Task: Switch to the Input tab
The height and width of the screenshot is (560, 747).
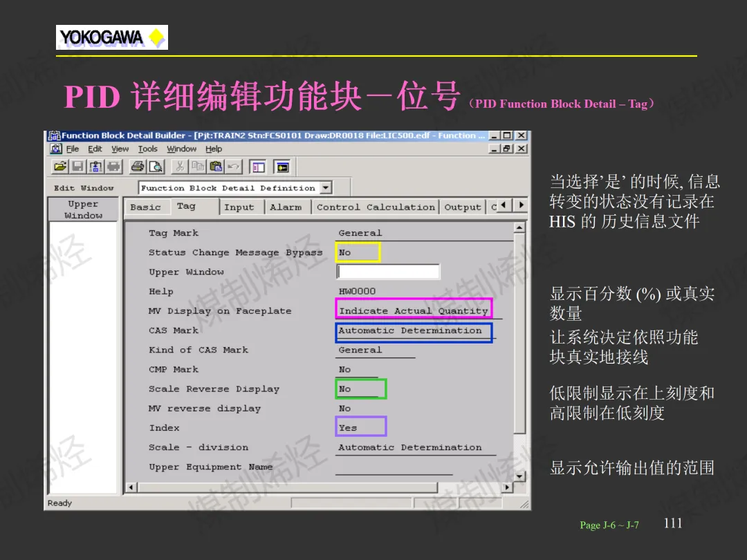Action: pos(239,207)
